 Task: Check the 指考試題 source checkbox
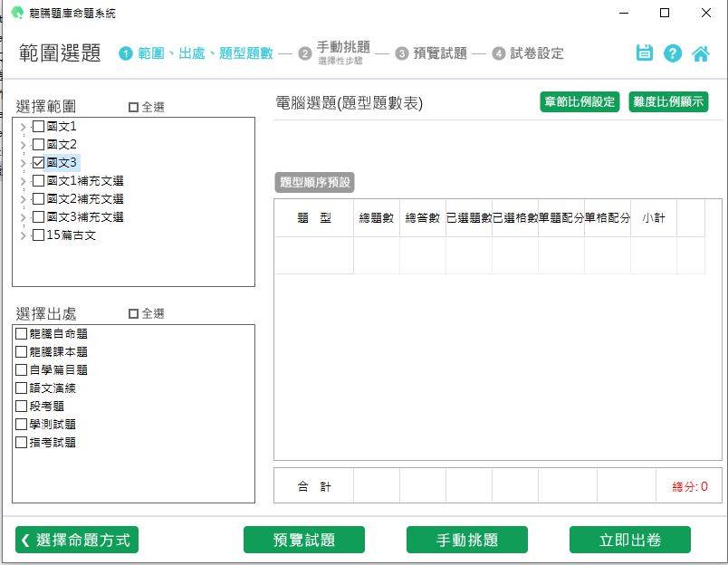tap(21, 443)
